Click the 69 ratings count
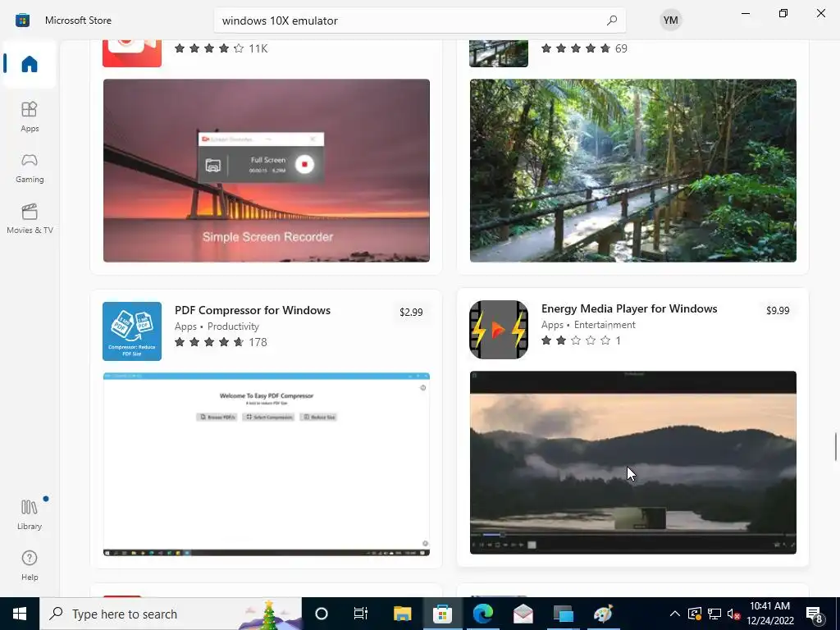The image size is (840, 630). point(621,48)
